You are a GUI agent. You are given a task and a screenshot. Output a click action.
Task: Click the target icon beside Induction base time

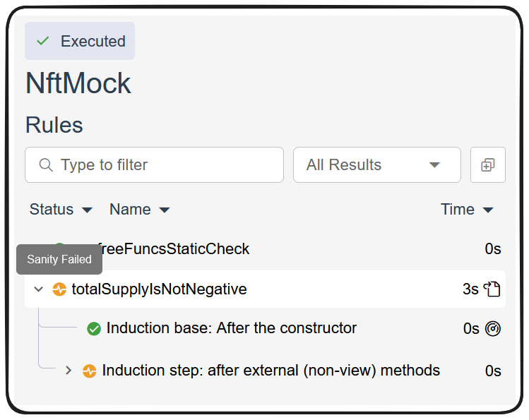pyautogui.click(x=492, y=329)
